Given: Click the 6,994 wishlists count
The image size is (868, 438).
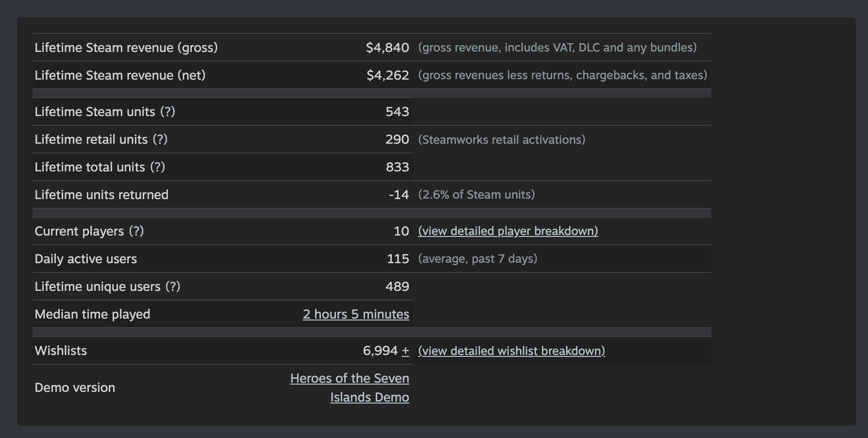Looking at the screenshot, I should (380, 351).
